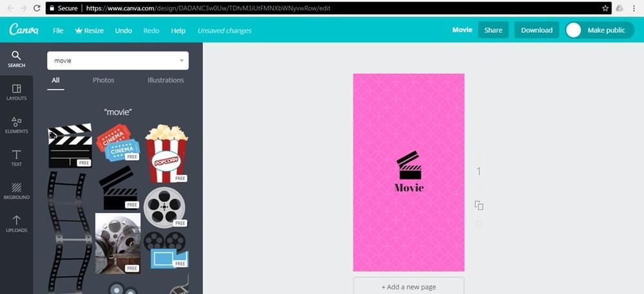Toggle the Make public switch

click(600, 30)
